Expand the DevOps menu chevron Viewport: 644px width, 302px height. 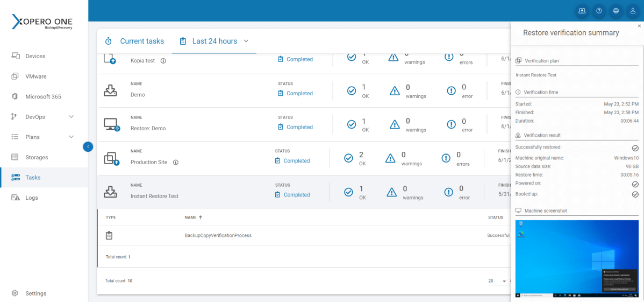[71, 117]
